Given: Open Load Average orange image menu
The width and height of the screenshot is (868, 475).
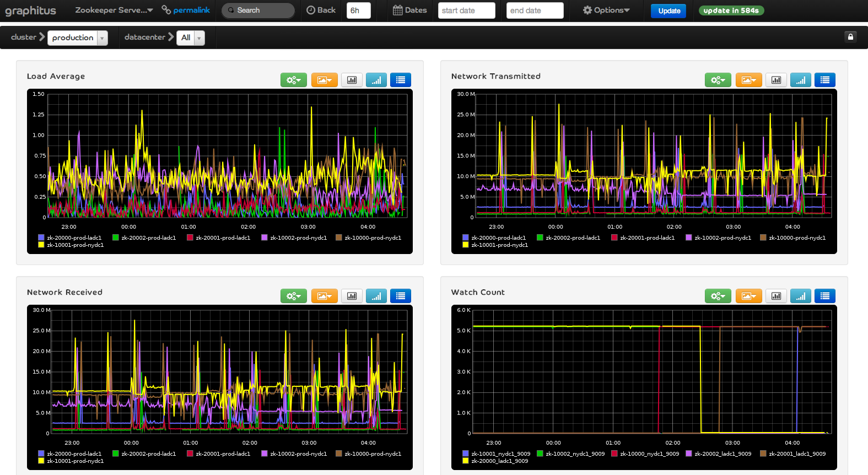Looking at the screenshot, I should pyautogui.click(x=325, y=80).
